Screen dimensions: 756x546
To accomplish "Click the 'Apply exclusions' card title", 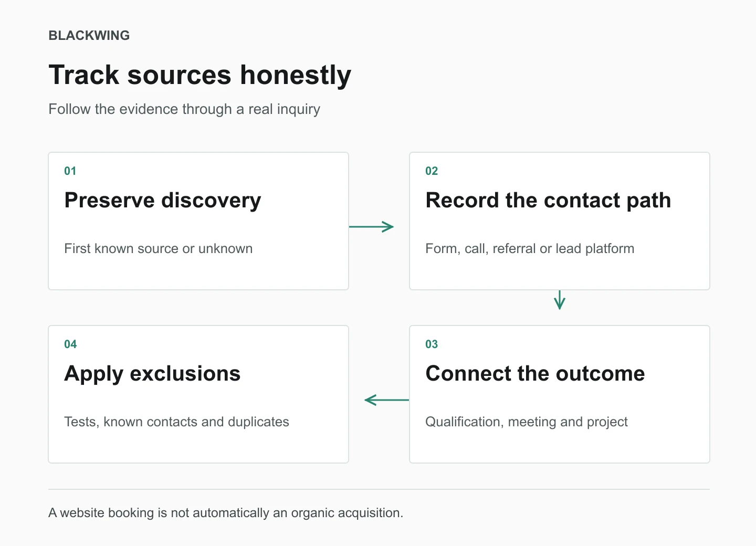I will click(x=152, y=374).
